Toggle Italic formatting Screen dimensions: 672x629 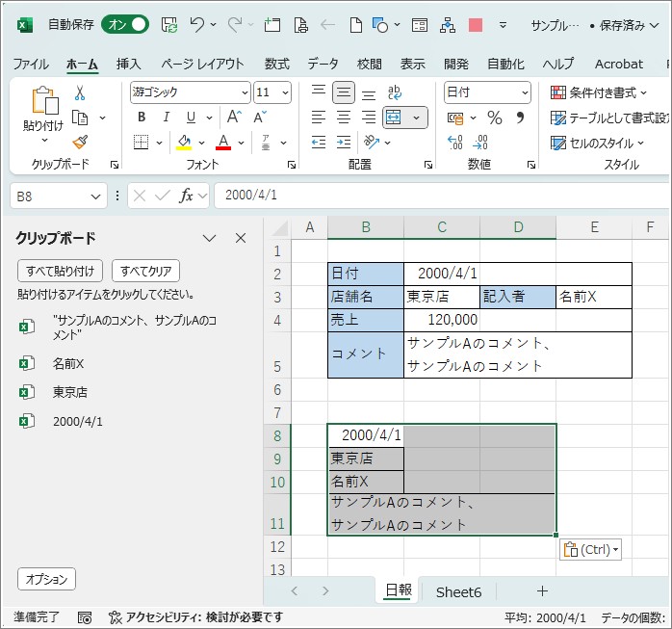(167, 118)
